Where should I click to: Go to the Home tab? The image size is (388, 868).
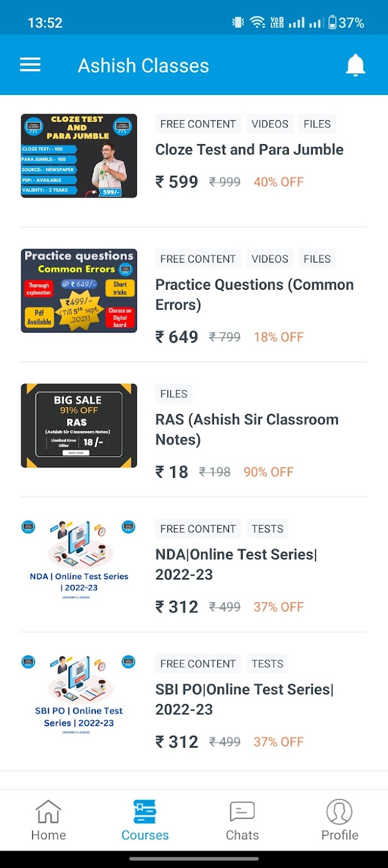48,820
